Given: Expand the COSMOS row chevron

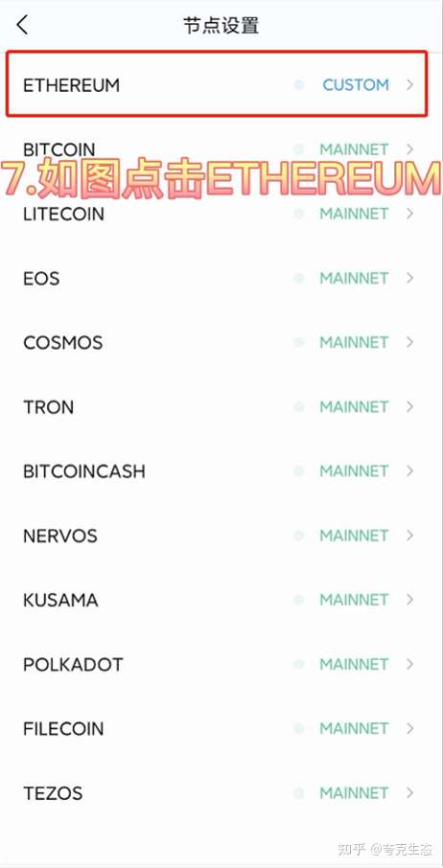Looking at the screenshot, I should tap(409, 342).
